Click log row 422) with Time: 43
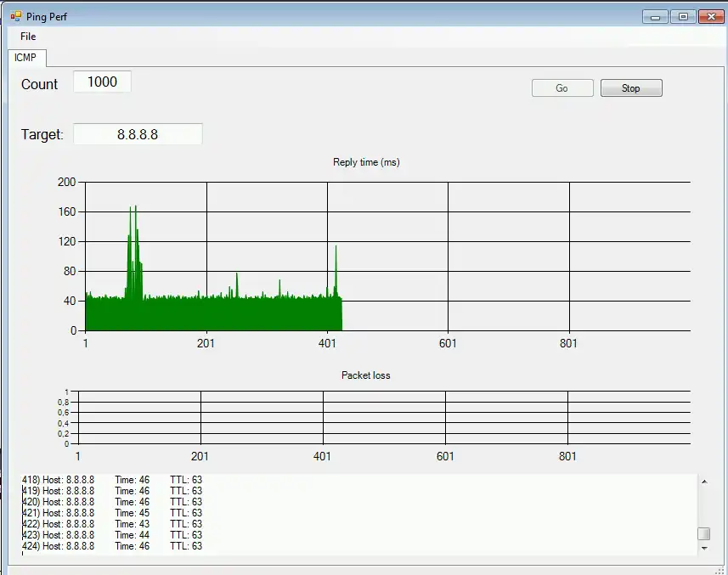This screenshot has width=728, height=575. coord(112,524)
